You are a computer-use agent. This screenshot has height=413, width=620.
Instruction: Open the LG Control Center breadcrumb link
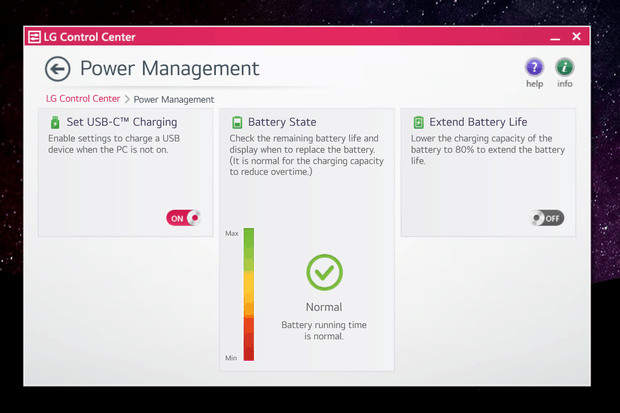[x=83, y=99]
